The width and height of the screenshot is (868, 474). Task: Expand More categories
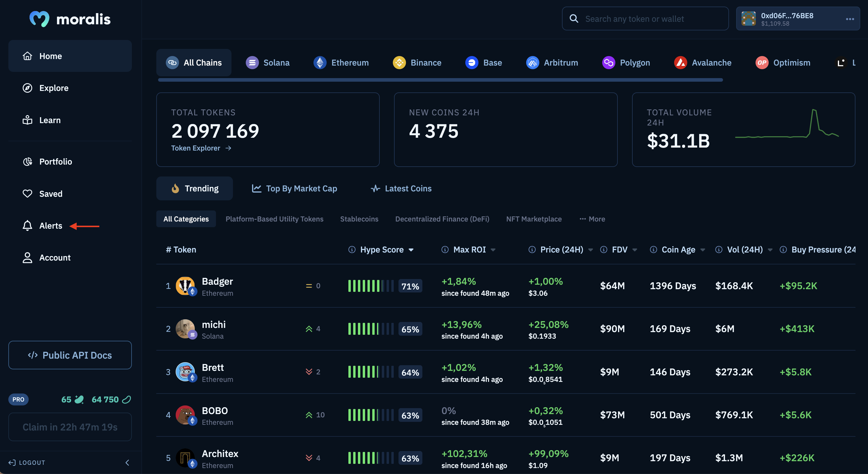[x=592, y=219]
